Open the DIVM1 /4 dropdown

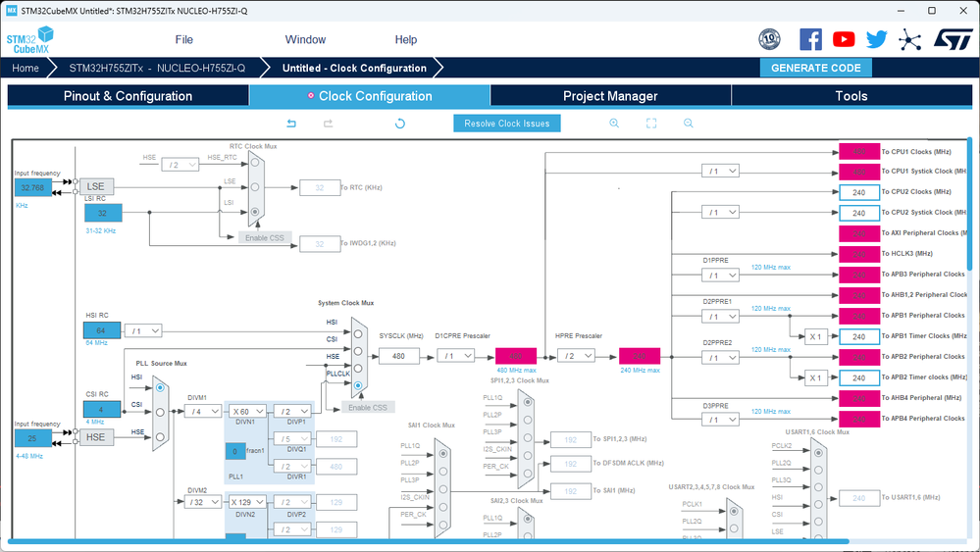coord(203,411)
